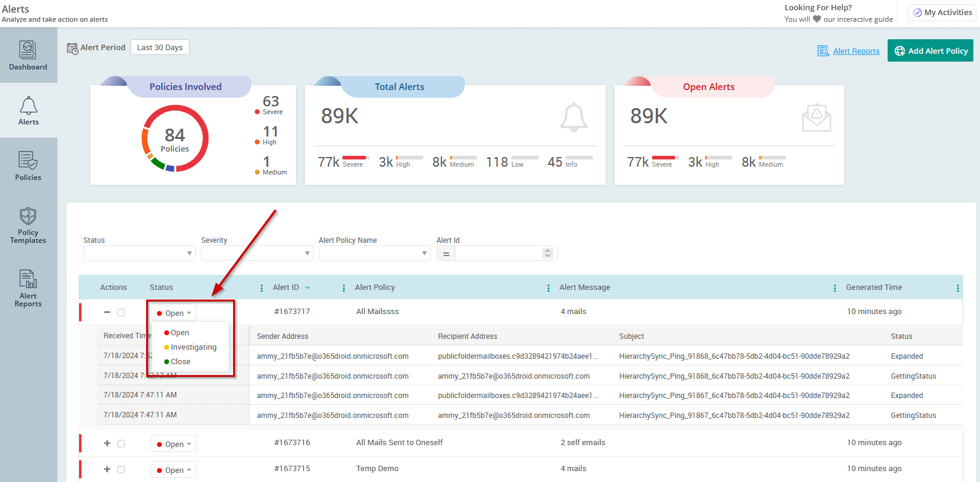Image resolution: width=980 pixels, height=482 pixels.
Task: Click the Medium bar in Total Alerts
Action: 463,158
